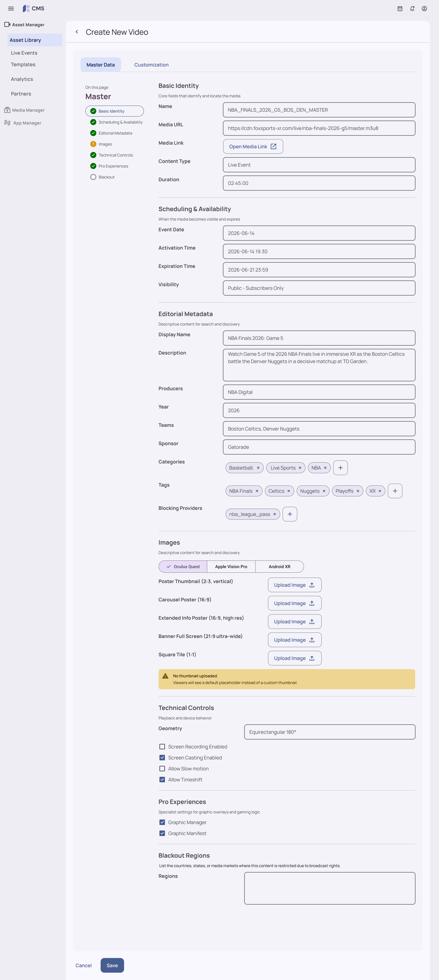Remove the NBA Finals tag

click(257, 491)
